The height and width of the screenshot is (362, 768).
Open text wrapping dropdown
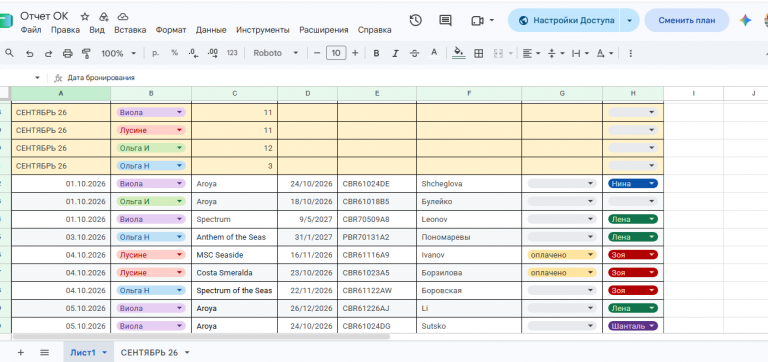[x=580, y=53]
